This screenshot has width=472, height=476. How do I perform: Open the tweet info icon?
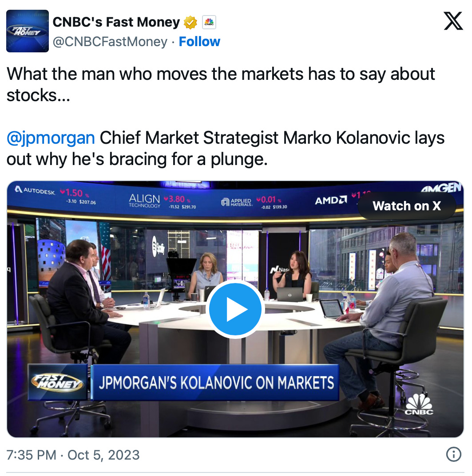[453, 454]
